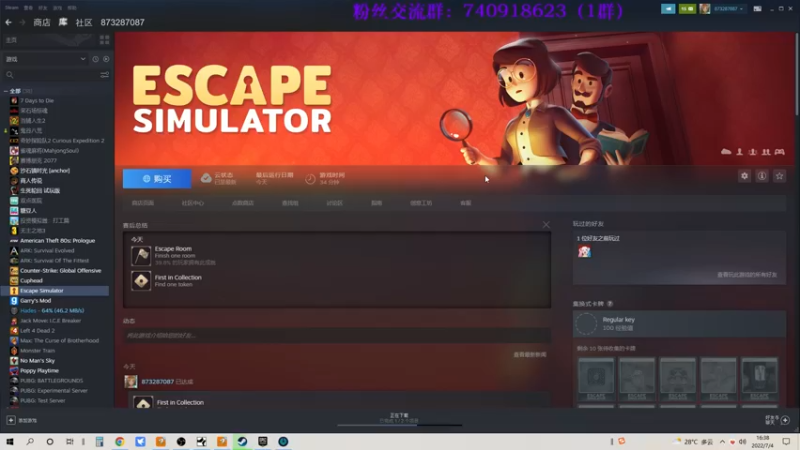Click the first trading card thumbnail

click(596, 379)
